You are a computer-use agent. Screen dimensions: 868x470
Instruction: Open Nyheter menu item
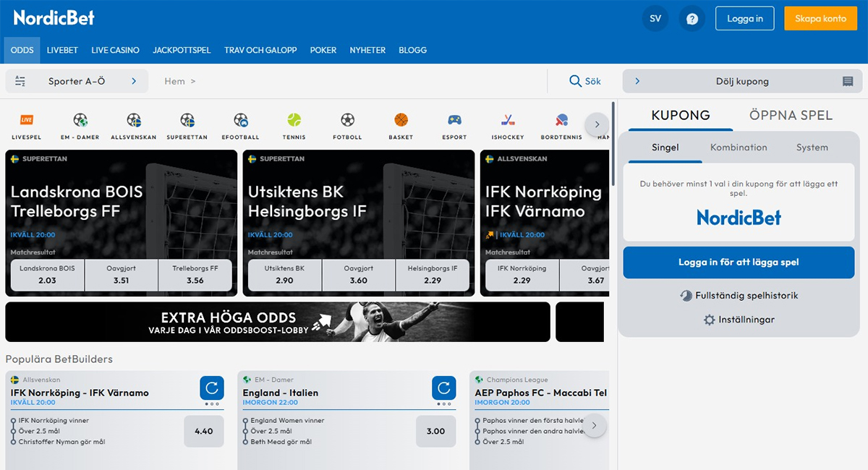pos(367,51)
